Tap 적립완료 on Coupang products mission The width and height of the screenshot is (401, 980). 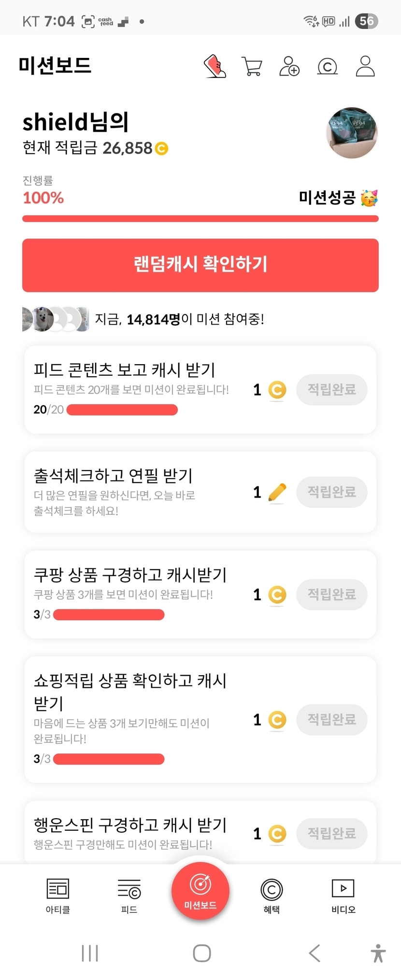tap(332, 595)
